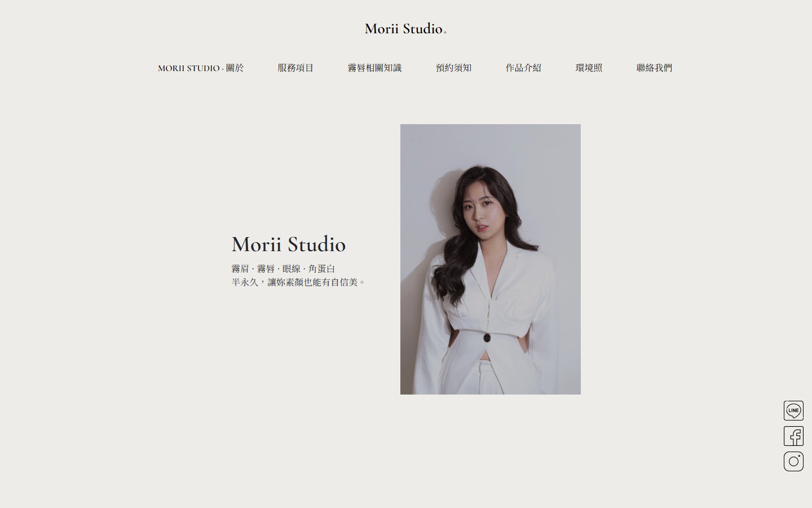Image resolution: width=812 pixels, height=508 pixels.
Task: Click the 霧眉 · 霧唇 · 眼線 · 角蛋白 text line
Action: (283, 269)
